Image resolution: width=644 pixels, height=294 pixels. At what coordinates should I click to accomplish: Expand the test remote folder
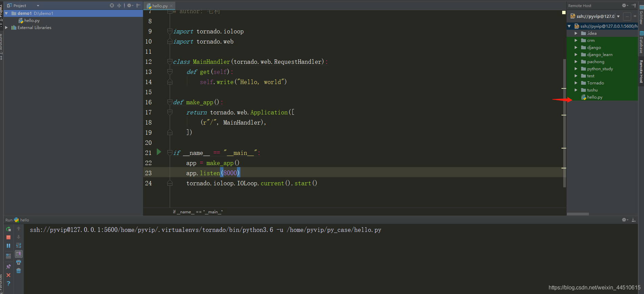tap(576, 76)
